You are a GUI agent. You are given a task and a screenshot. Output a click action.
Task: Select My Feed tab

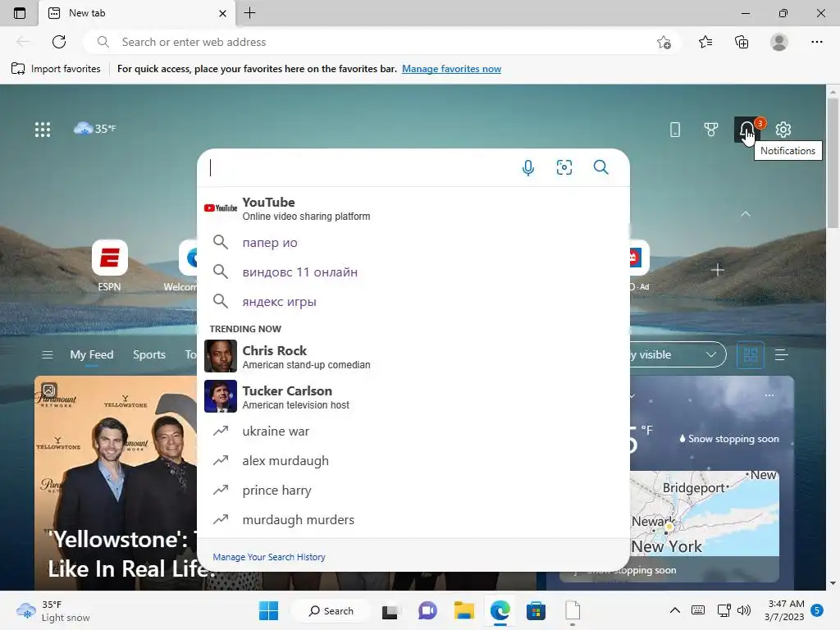(x=92, y=354)
